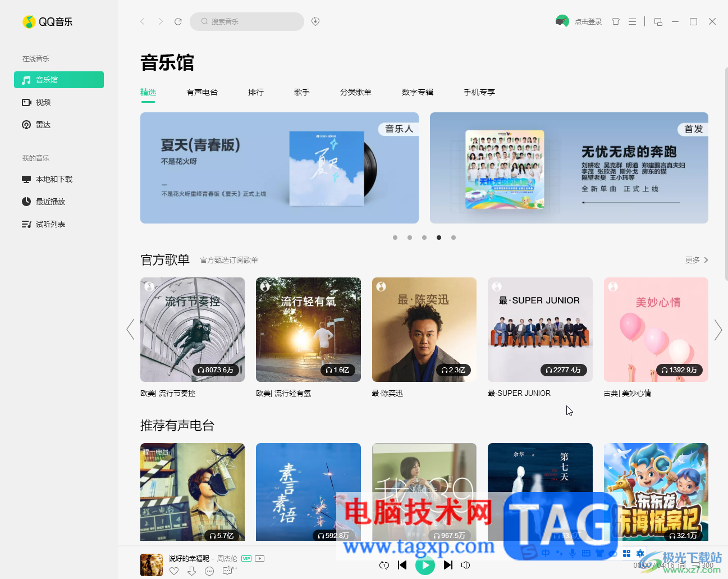
Task: Click the 搜索音乐 search field
Action: (247, 21)
